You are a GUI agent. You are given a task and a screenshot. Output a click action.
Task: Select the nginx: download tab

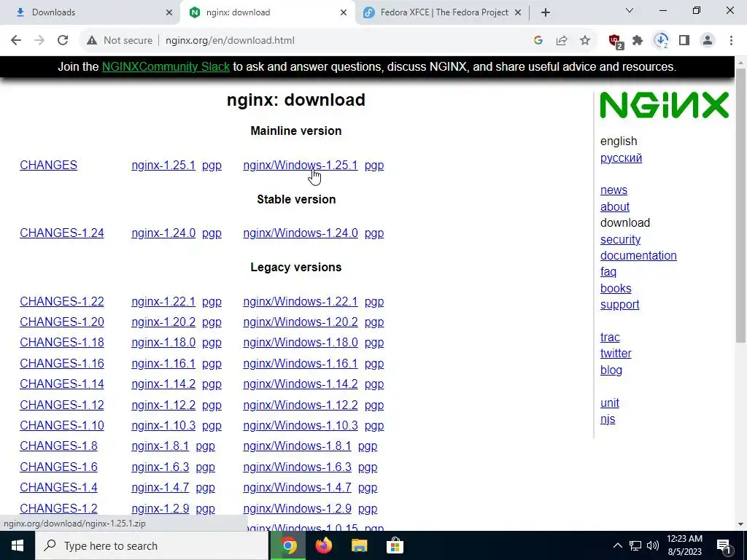point(267,12)
